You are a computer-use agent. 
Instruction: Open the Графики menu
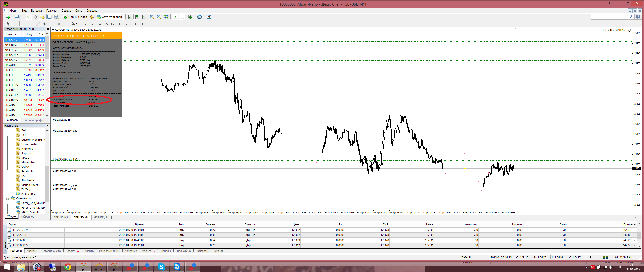pyautogui.click(x=52, y=11)
